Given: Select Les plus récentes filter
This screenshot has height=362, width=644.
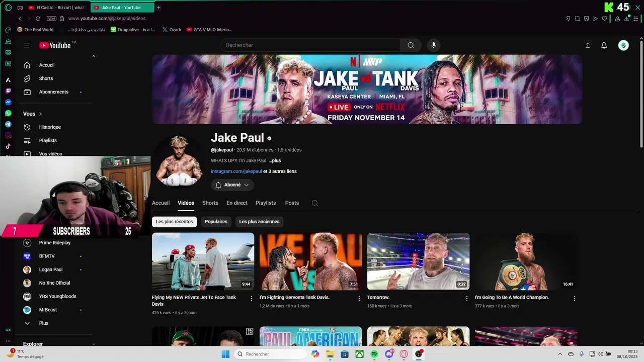Looking at the screenshot, I should [174, 222].
